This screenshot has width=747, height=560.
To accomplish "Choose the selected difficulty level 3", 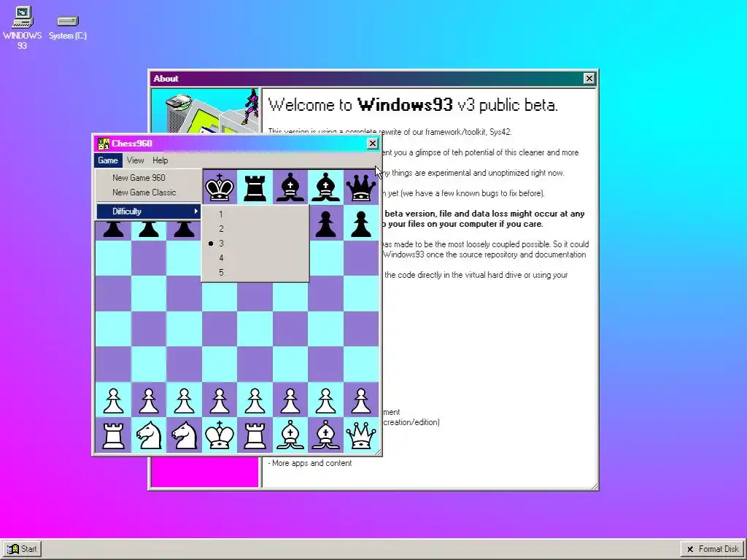I will 255,244.
